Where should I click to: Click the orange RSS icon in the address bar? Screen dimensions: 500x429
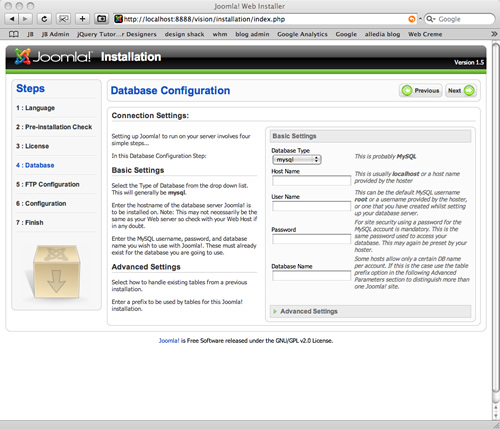pyautogui.click(x=412, y=19)
